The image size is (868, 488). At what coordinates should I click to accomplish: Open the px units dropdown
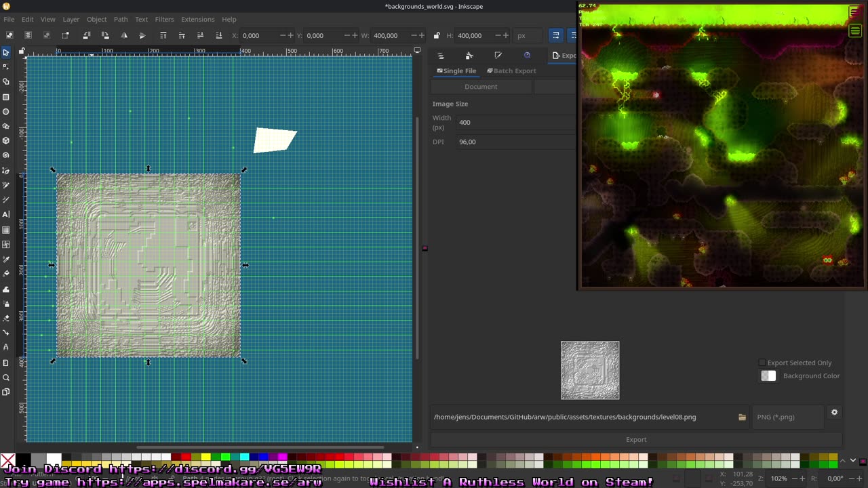[529, 35]
